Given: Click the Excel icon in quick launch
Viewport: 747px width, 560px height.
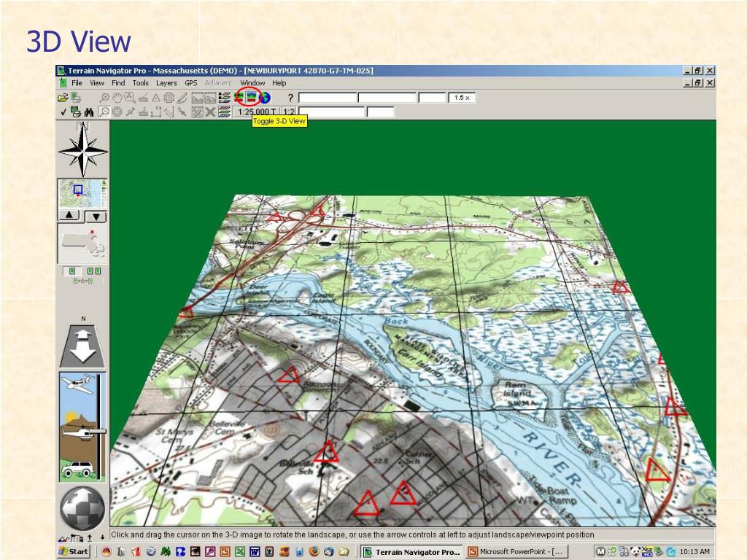Looking at the screenshot, I should point(239,552).
